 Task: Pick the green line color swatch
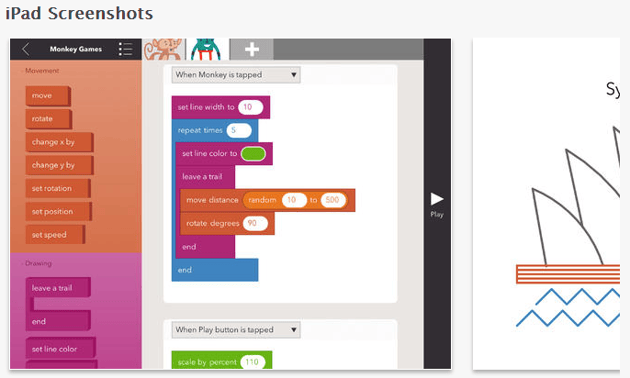click(x=253, y=154)
